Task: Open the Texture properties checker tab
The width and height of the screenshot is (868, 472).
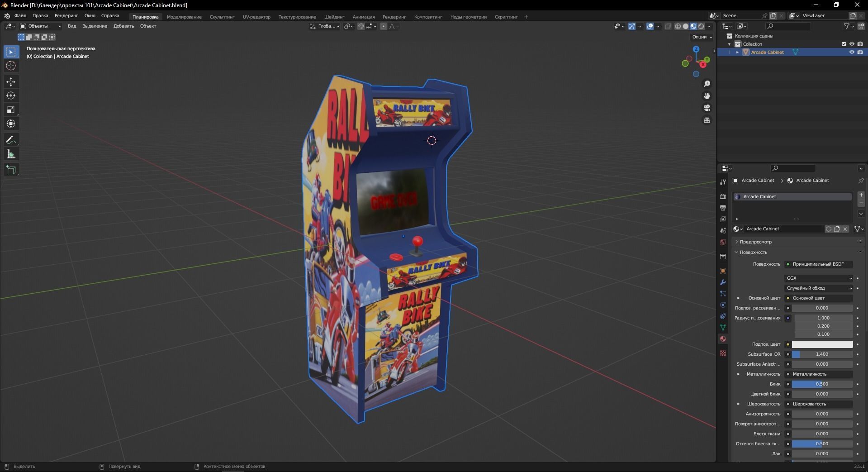Action: (x=723, y=353)
